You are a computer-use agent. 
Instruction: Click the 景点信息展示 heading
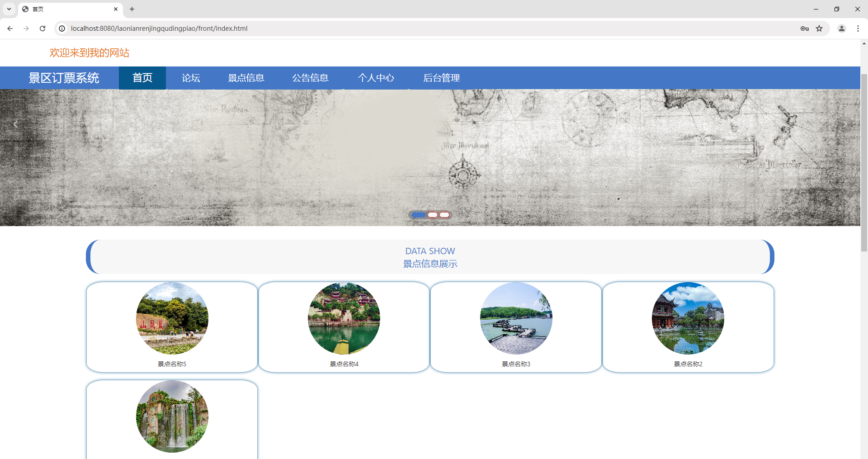pyautogui.click(x=430, y=264)
